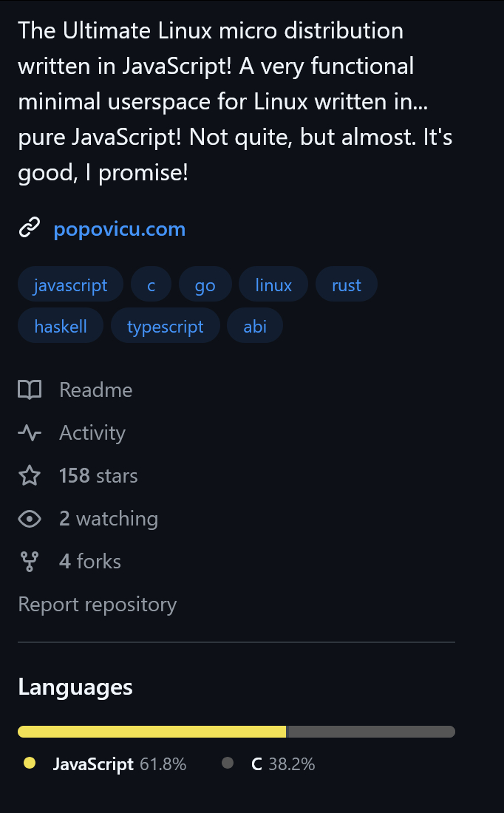Click the haskell topic tag
Viewport: 504px width, 813px height.
60,325
